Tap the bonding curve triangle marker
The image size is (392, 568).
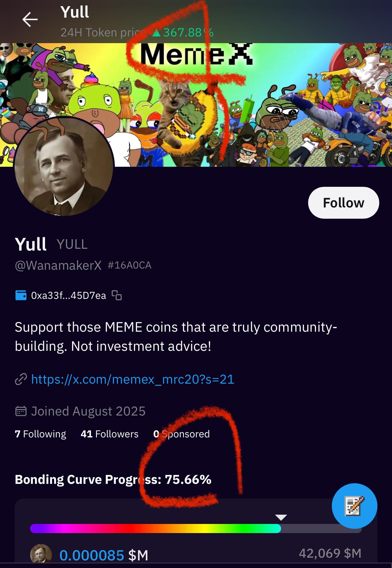tap(281, 517)
